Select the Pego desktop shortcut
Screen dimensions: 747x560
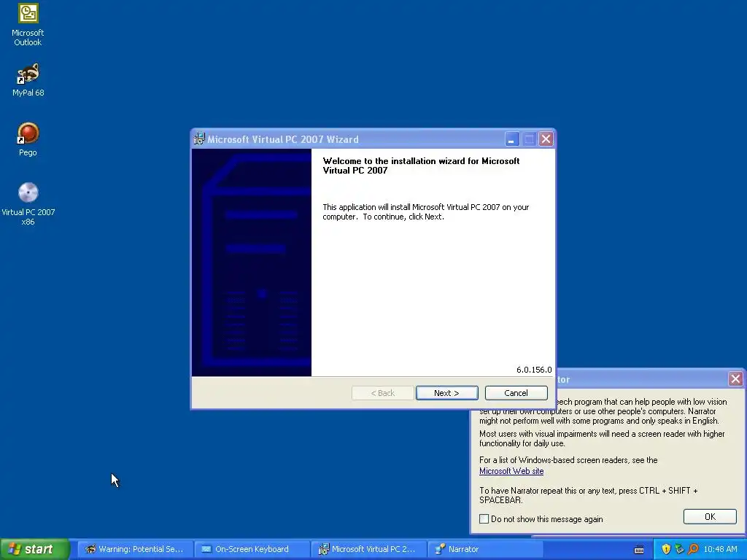point(28,139)
